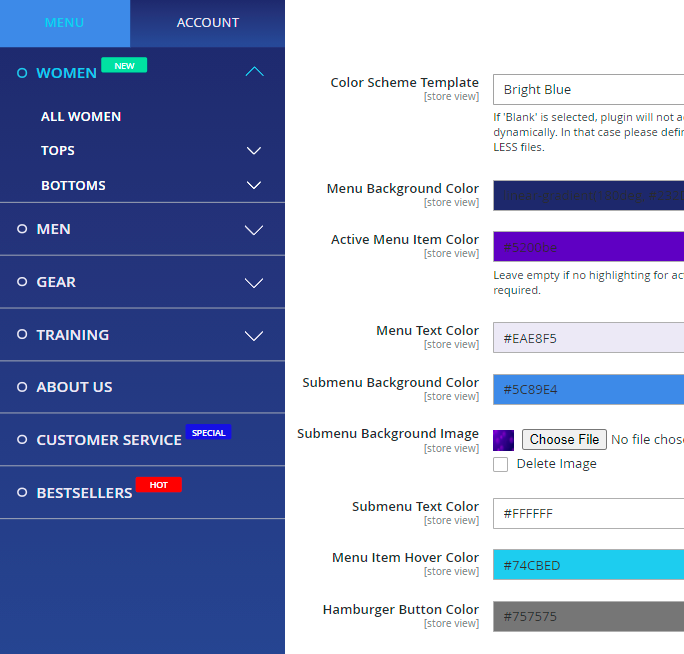Click the Active Menu Item Color swatch
Screen dimensions: 684x654
tap(588, 247)
